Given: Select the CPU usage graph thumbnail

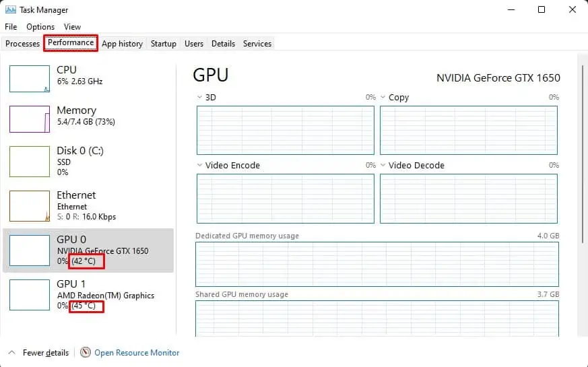Looking at the screenshot, I should pyautogui.click(x=30, y=79).
